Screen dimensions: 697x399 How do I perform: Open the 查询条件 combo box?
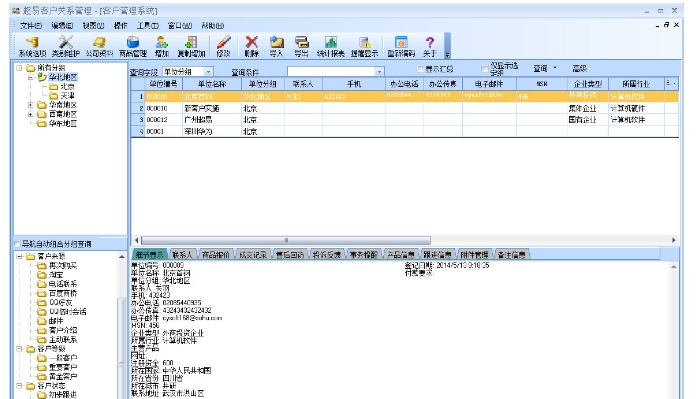[x=336, y=71]
